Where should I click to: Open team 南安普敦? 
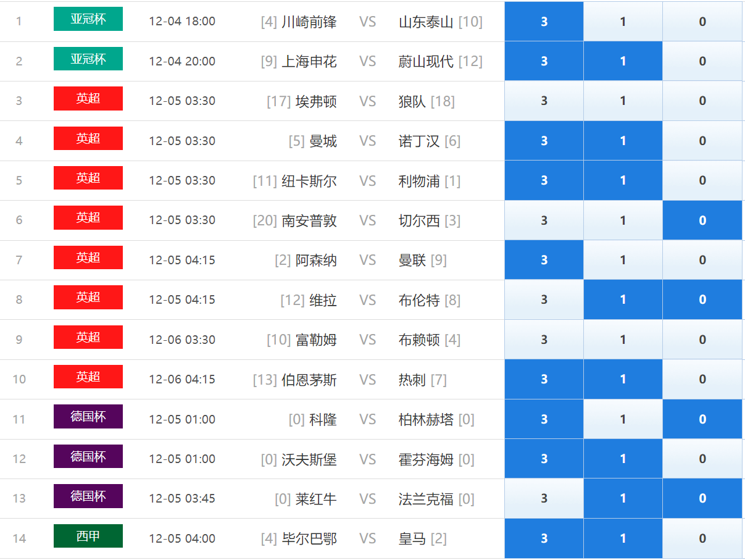tap(309, 221)
